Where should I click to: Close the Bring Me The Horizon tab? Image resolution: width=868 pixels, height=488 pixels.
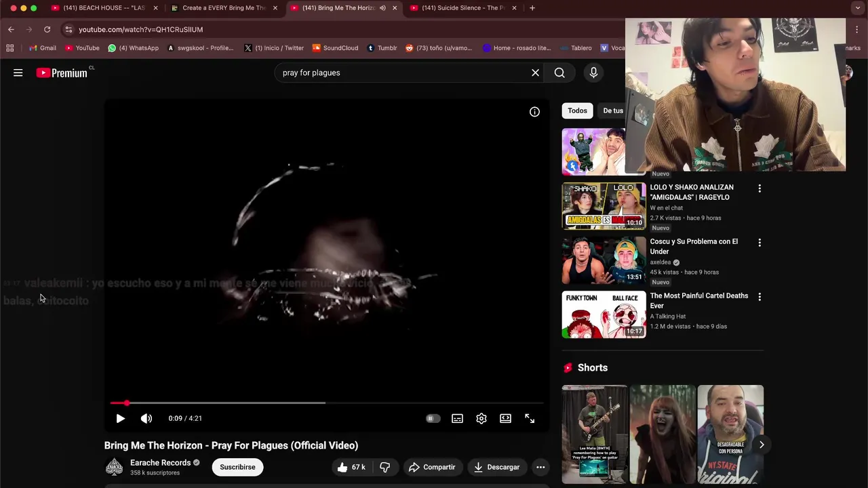tap(395, 8)
